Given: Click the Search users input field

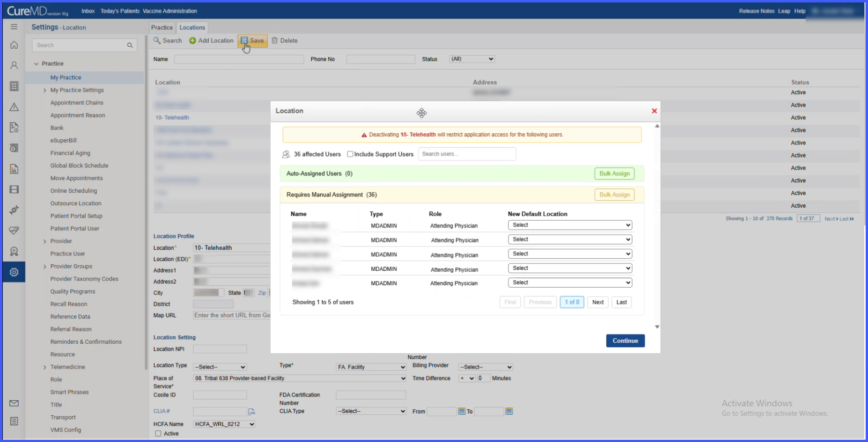Looking at the screenshot, I should tap(467, 154).
